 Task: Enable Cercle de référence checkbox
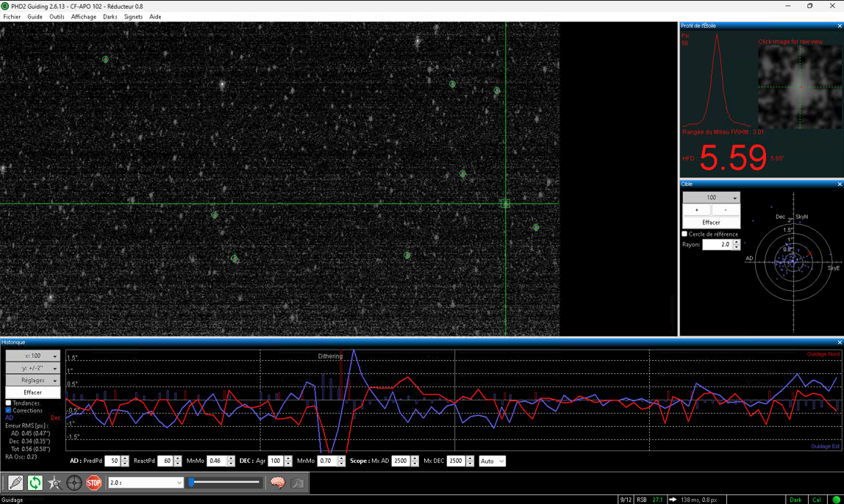(x=684, y=234)
